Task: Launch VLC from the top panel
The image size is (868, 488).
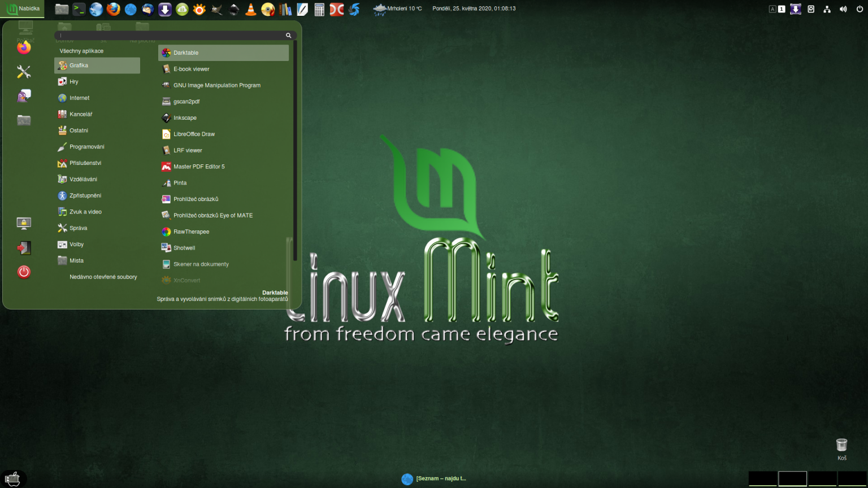Action: pos(251,8)
